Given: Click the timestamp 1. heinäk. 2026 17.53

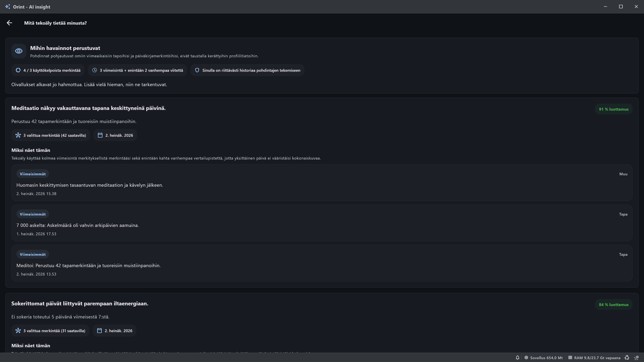Looking at the screenshot, I should (37, 234).
